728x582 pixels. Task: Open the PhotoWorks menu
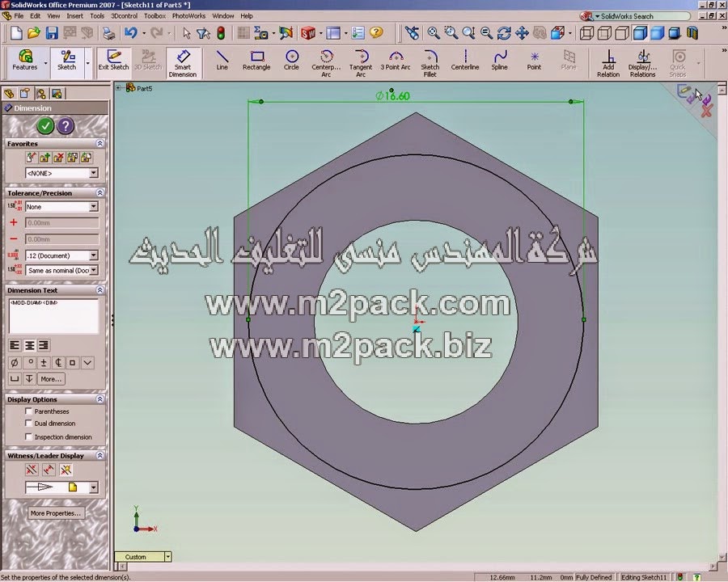(188, 16)
